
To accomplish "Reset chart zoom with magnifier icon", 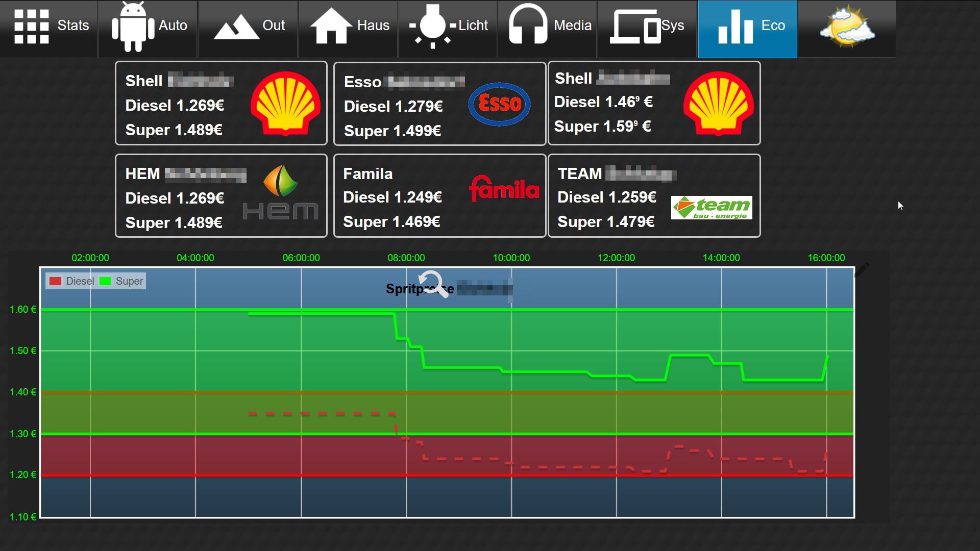I will 433,284.
